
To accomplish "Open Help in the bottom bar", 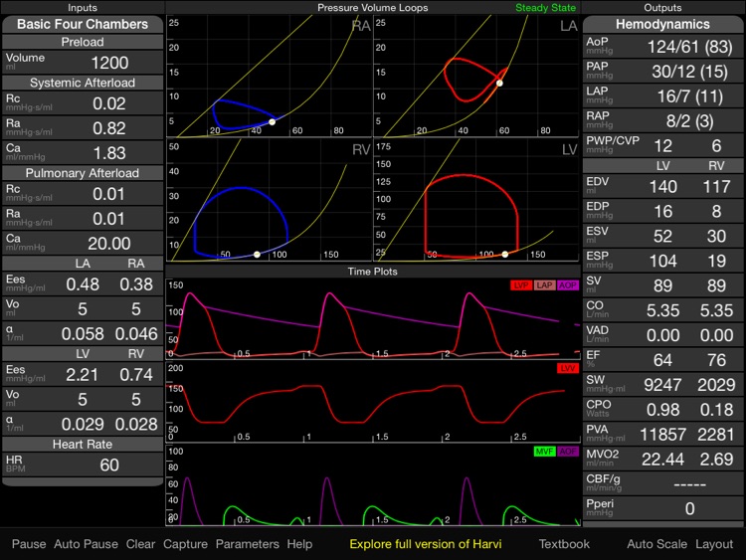I will pyautogui.click(x=299, y=544).
